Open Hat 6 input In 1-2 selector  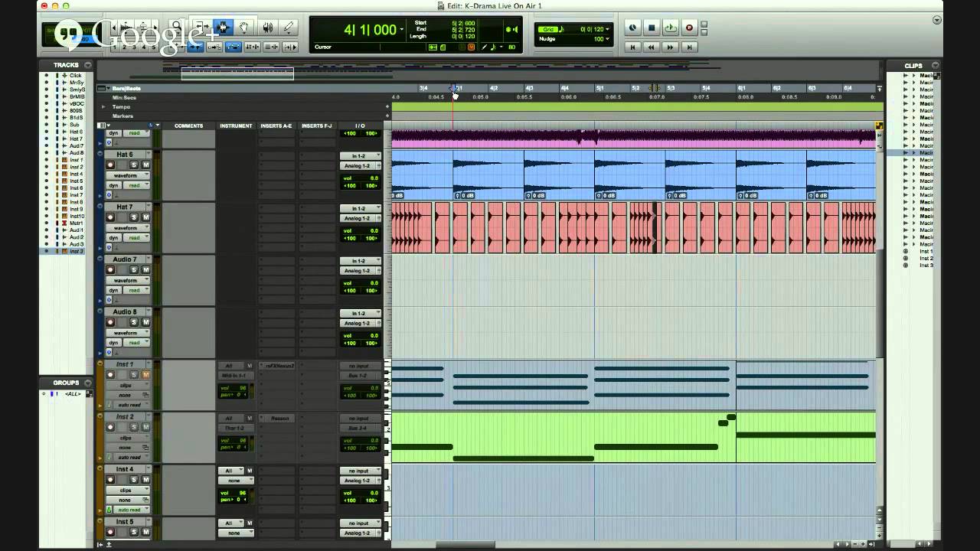click(360, 156)
